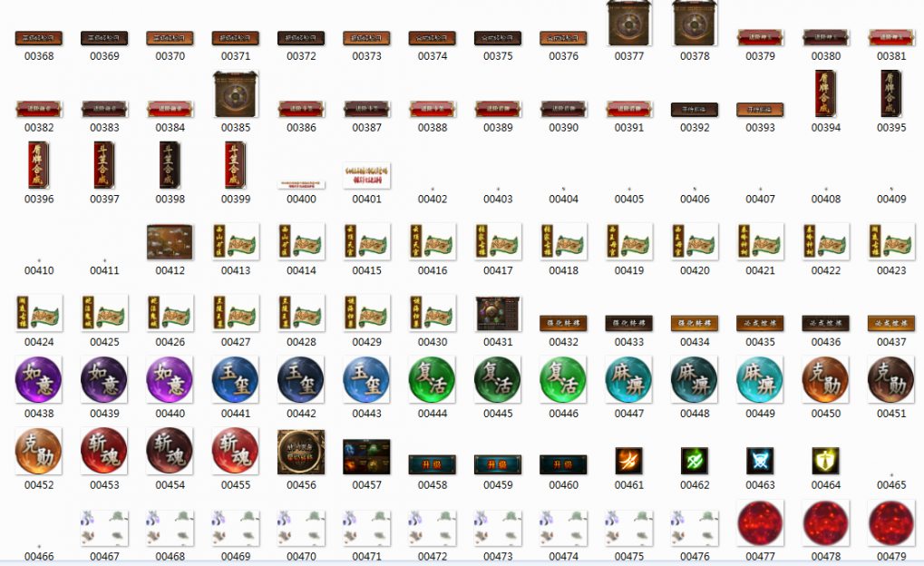Open the hanging scroll panel image 00377
924x566 pixels.
tap(628, 23)
